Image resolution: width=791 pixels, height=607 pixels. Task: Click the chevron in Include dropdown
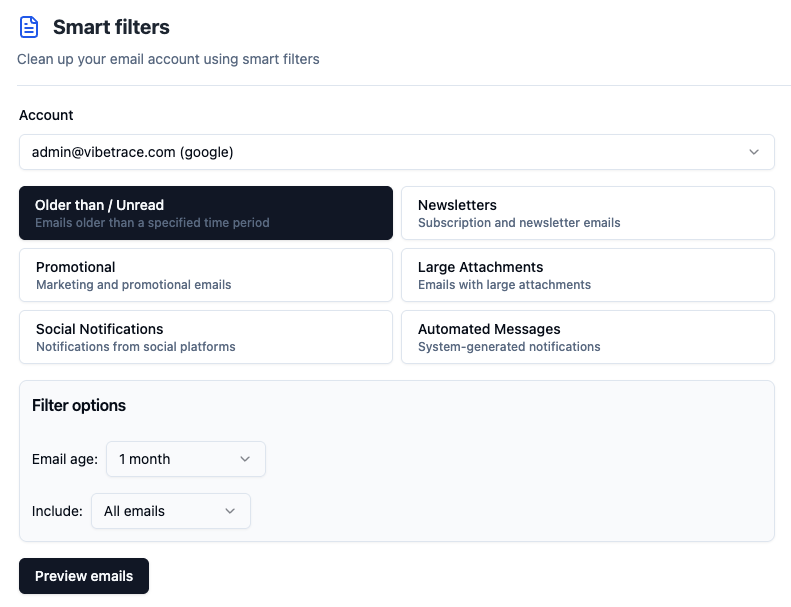coord(230,511)
